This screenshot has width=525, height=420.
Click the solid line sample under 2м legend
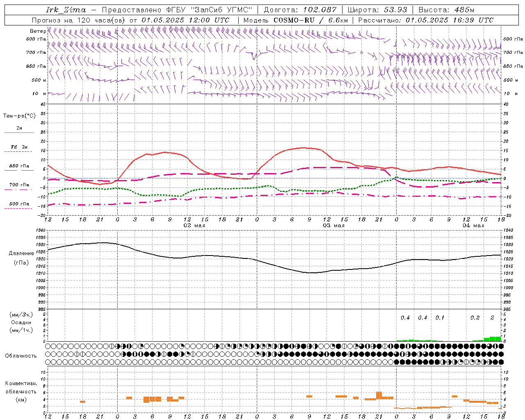19,132
